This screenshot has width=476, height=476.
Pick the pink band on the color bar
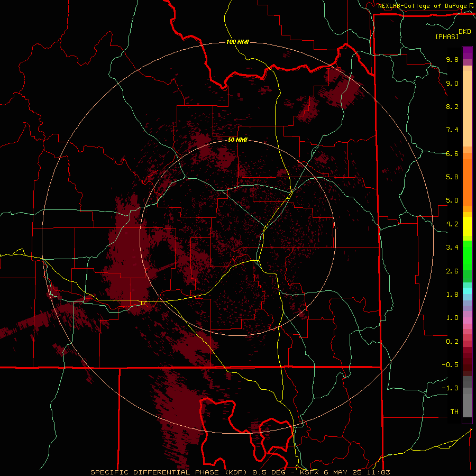(x=467, y=321)
